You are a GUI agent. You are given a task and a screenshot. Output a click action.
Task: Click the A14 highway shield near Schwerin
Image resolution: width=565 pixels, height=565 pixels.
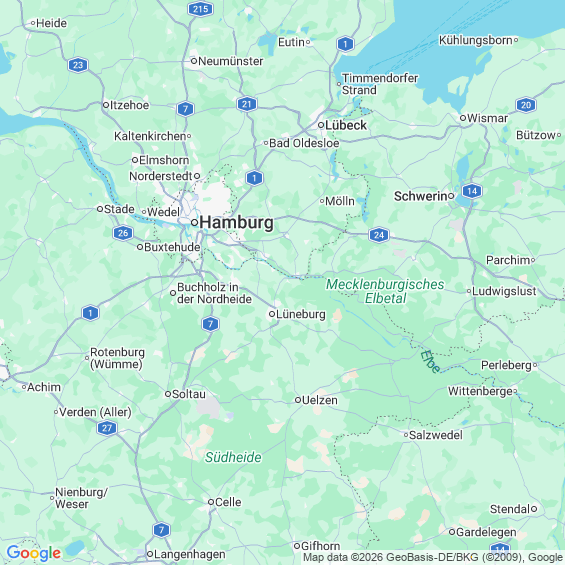point(472,191)
